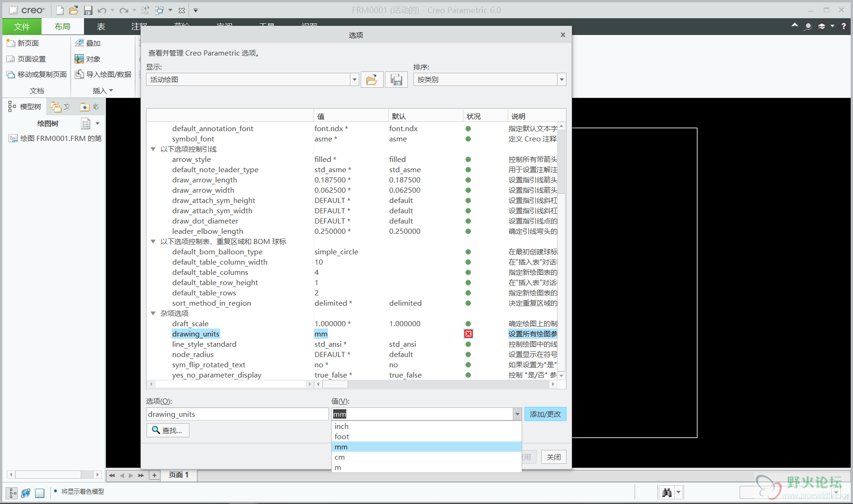Click options list horizontal scrollbar thumb
Screen dimensions: 853x504
[x=335, y=384]
